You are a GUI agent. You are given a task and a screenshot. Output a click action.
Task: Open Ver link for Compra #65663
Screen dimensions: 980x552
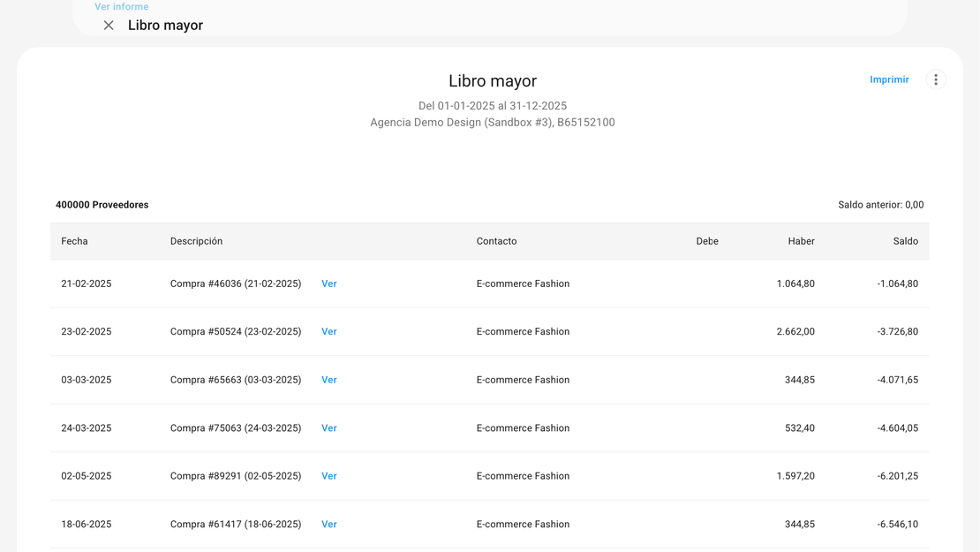329,380
